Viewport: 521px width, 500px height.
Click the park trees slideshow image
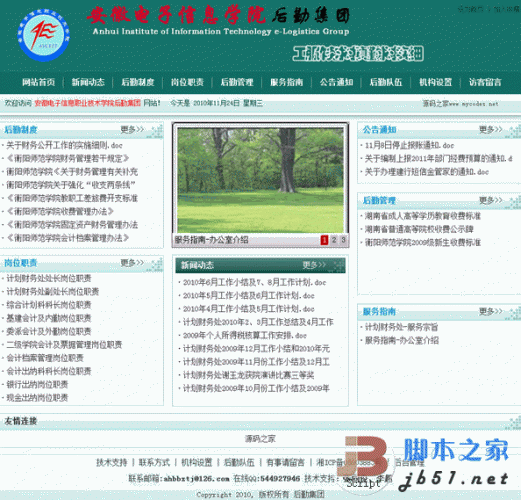[x=260, y=180]
